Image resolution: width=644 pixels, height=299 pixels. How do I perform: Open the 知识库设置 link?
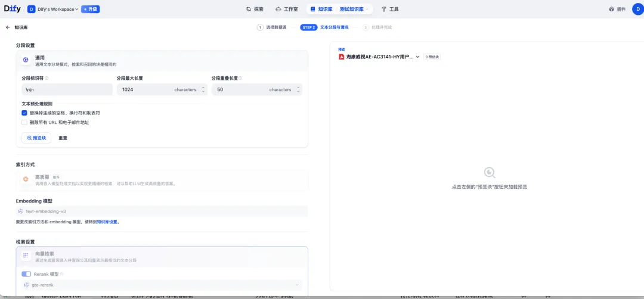coord(107,222)
